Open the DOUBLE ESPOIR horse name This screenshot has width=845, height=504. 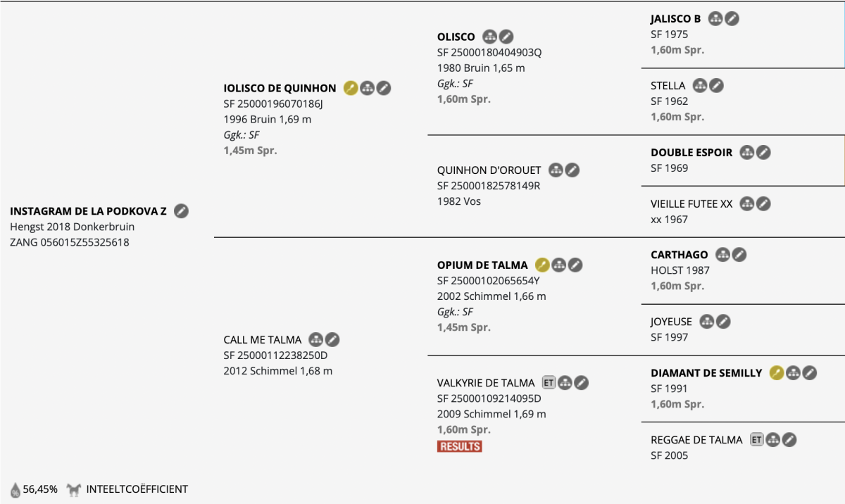click(x=691, y=153)
